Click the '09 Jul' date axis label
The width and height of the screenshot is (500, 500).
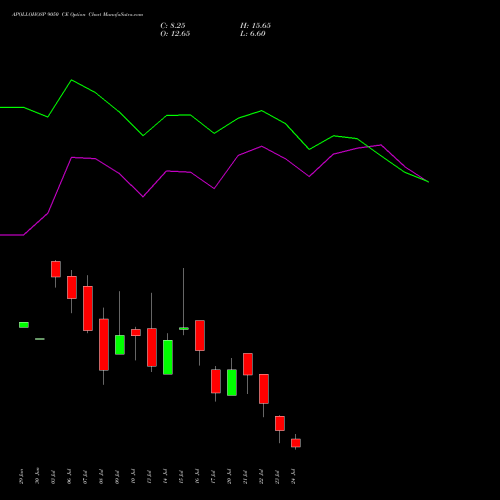(117, 476)
